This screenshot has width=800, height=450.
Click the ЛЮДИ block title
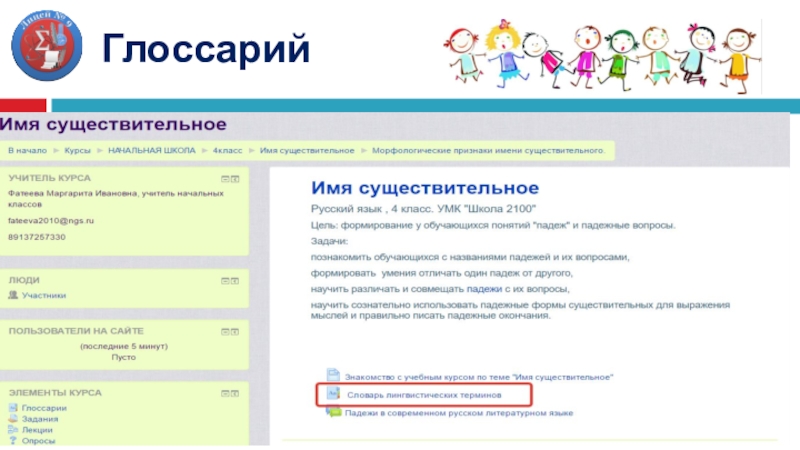pos(24,280)
